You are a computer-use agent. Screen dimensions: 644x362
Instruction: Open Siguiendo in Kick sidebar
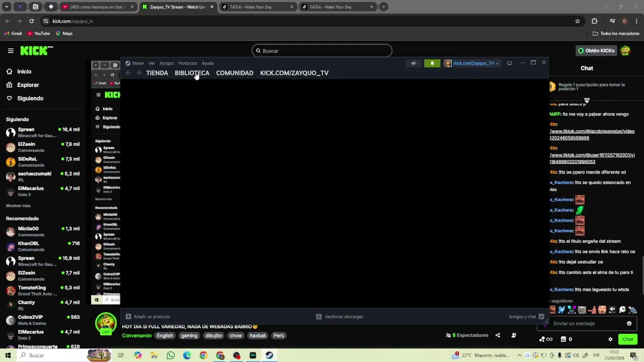tap(25, 98)
